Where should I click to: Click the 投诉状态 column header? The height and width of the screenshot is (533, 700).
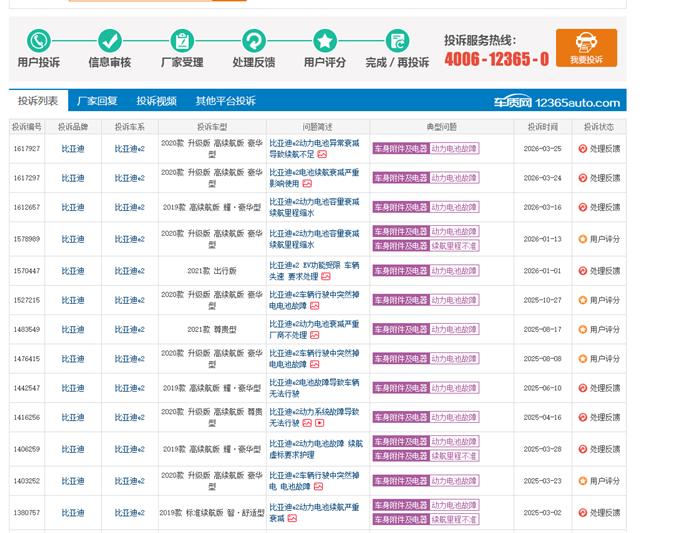(x=599, y=127)
